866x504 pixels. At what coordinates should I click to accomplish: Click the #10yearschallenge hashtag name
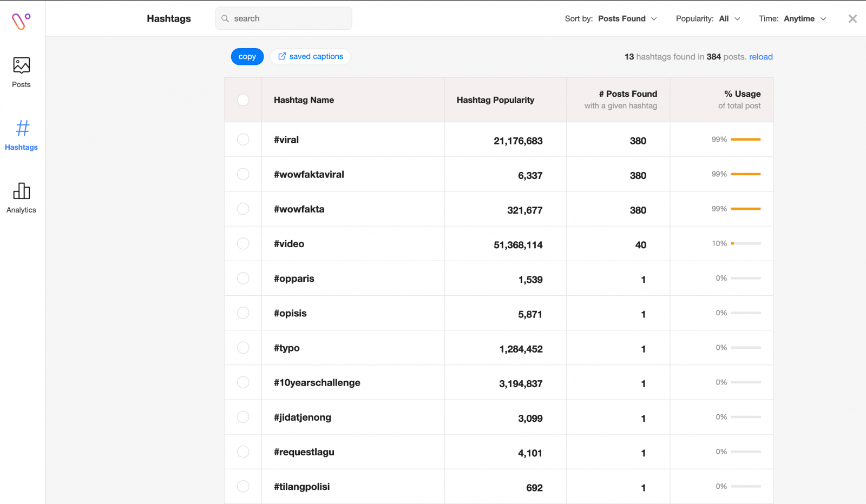click(x=317, y=382)
